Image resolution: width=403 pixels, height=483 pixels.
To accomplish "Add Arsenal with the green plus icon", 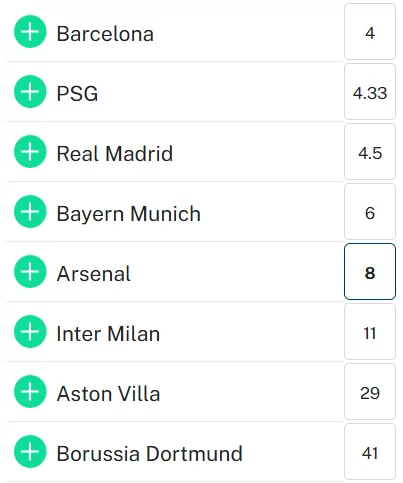I will (30, 272).
